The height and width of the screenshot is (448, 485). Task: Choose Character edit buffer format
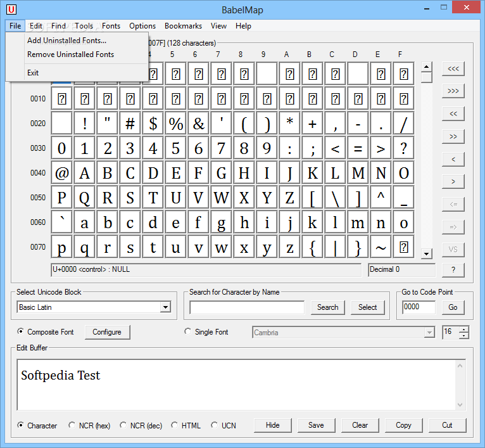click(x=20, y=425)
